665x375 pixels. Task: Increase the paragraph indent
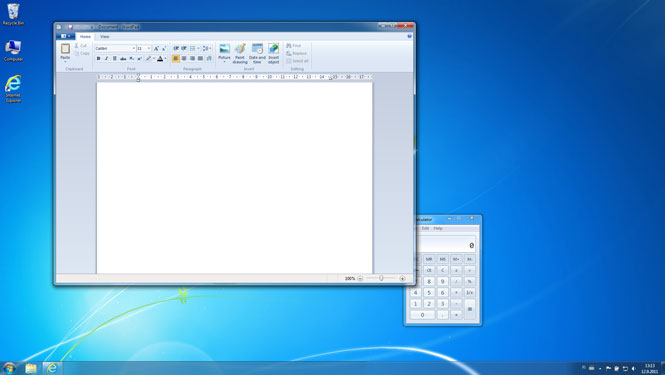pos(184,48)
